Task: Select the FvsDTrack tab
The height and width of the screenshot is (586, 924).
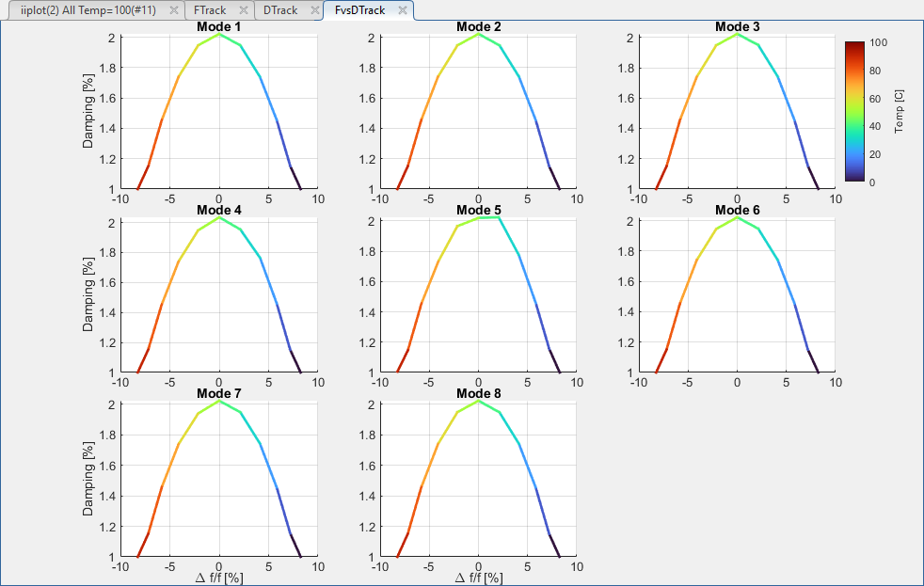Action: tap(360, 10)
